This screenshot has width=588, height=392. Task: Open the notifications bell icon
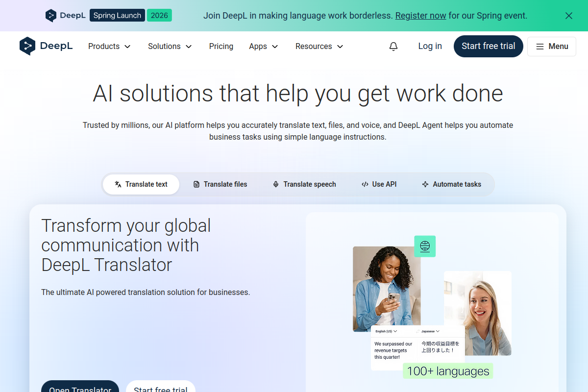(x=393, y=47)
